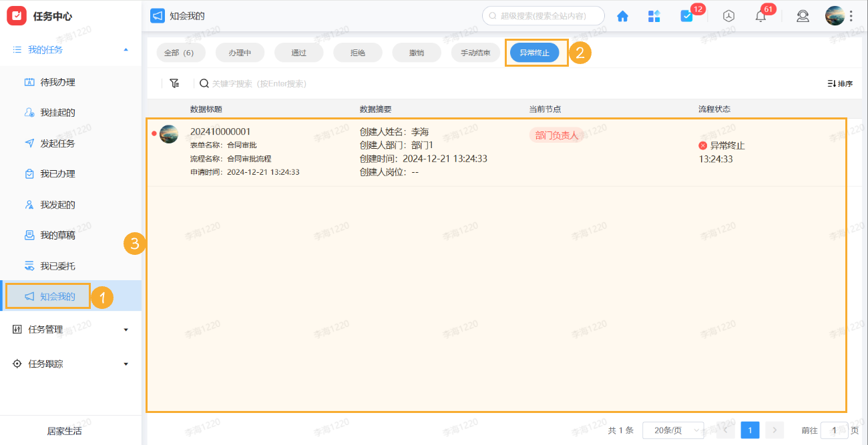Image resolution: width=868 pixels, height=445 pixels.
Task: 查看我已委托的任务
Action: point(57,266)
